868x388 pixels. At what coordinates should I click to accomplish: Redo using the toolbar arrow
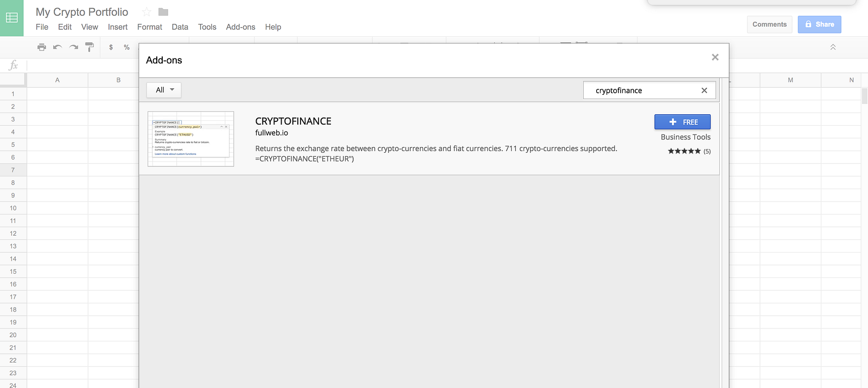(74, 47)
